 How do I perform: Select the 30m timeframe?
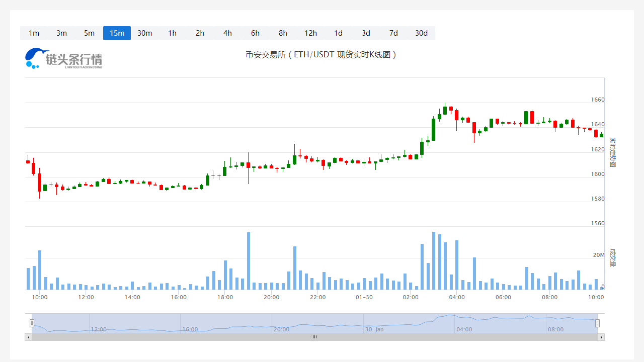click(144, 33)
